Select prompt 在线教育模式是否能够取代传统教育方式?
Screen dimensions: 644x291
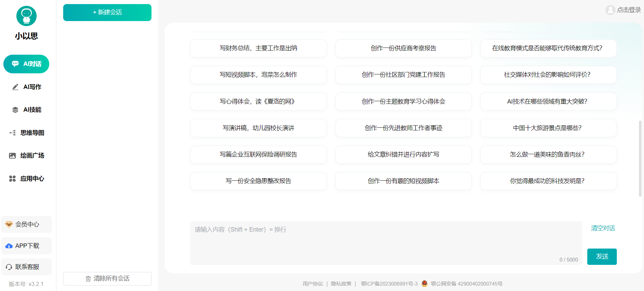point(549,48)
